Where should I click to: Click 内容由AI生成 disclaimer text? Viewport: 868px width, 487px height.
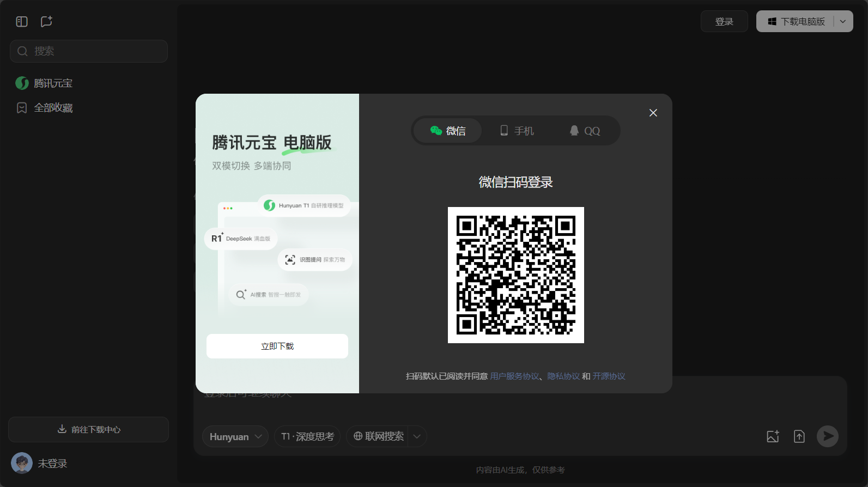coord(520,470)
